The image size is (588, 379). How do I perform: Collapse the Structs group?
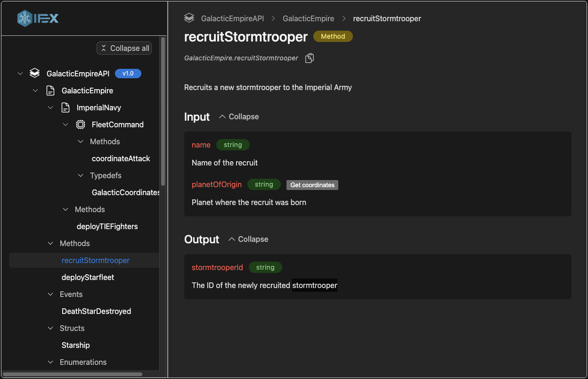50,328
